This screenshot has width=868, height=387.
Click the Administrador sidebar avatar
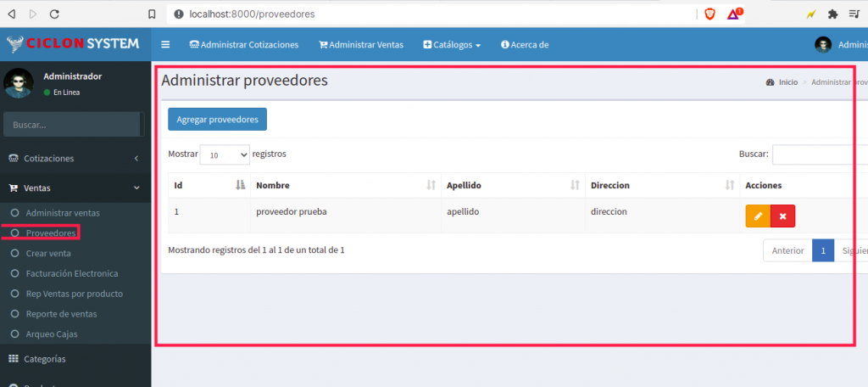[x=19, y=83]
